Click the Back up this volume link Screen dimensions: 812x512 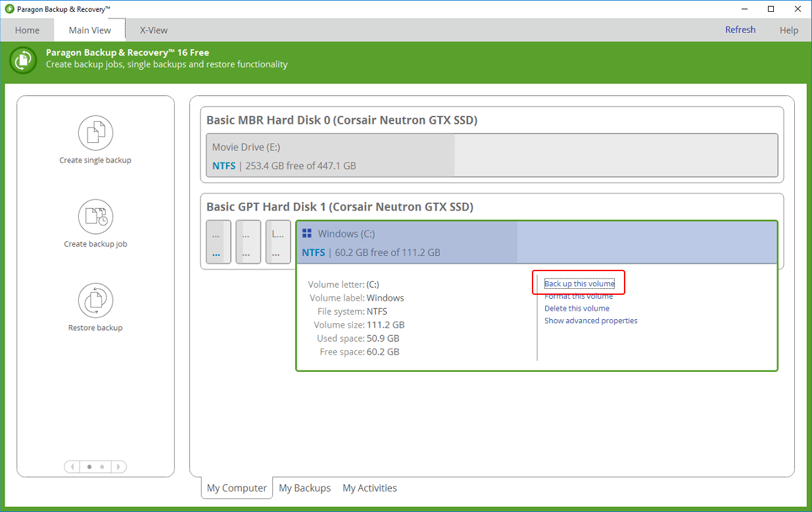pos(579,284)
